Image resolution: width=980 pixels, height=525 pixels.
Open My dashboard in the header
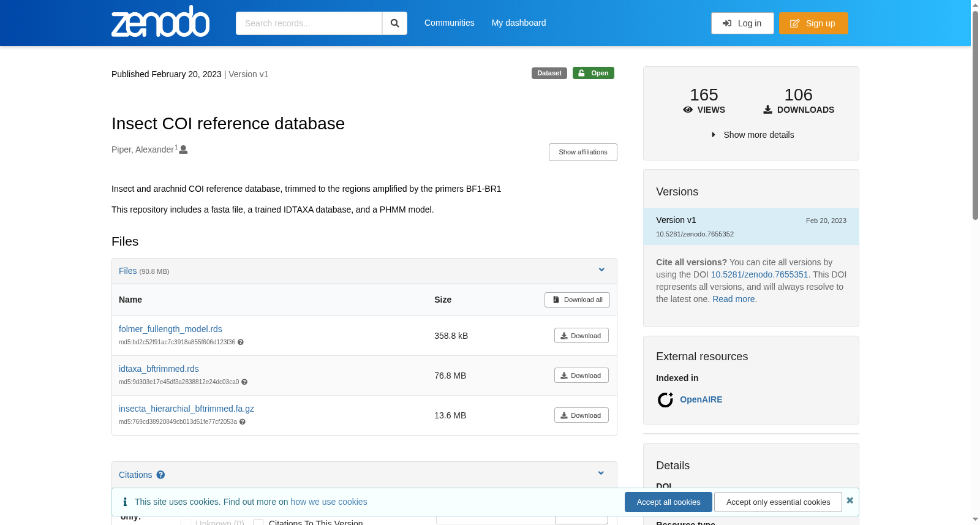click(x=519, y=23)
